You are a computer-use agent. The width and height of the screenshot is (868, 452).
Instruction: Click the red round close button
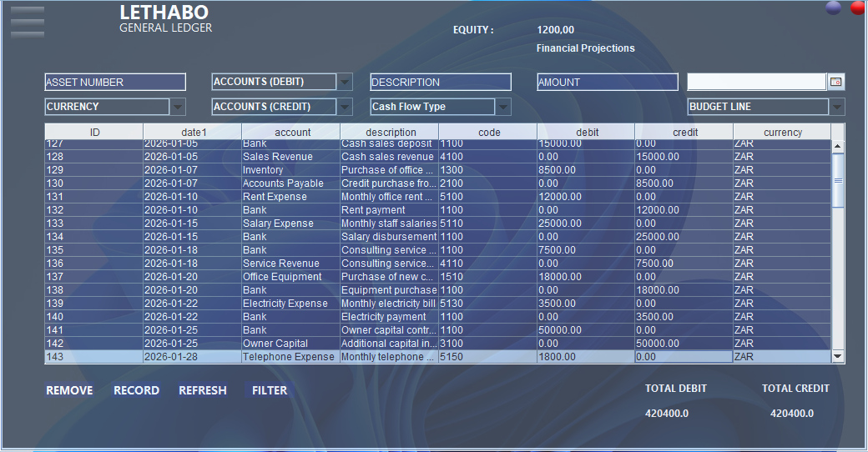coord(858,8)
